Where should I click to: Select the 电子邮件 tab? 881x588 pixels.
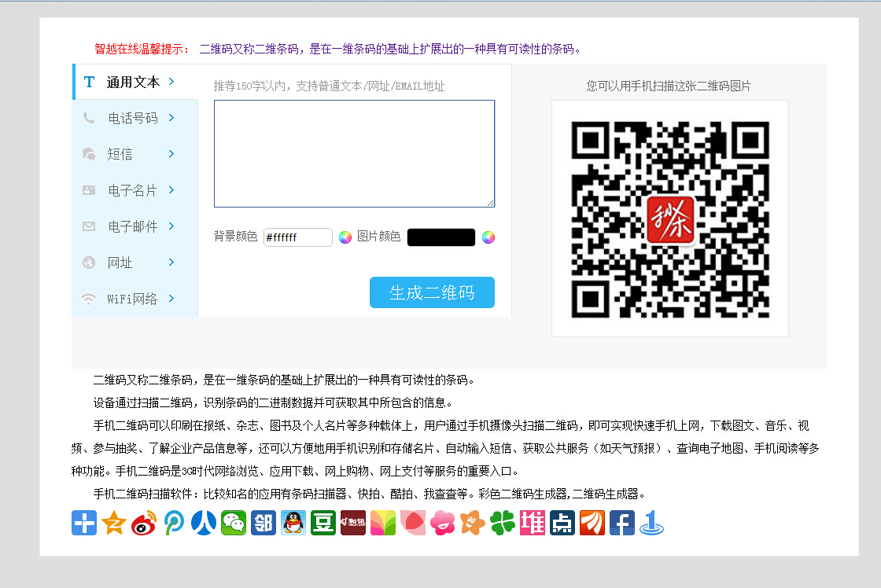pyautogui.click(x=132, y=226)
